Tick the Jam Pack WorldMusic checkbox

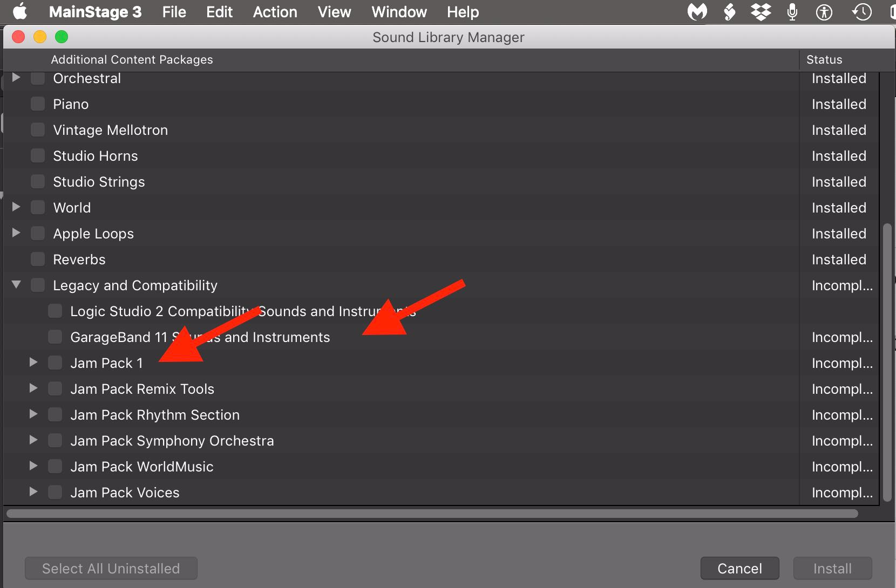point(55,466)
